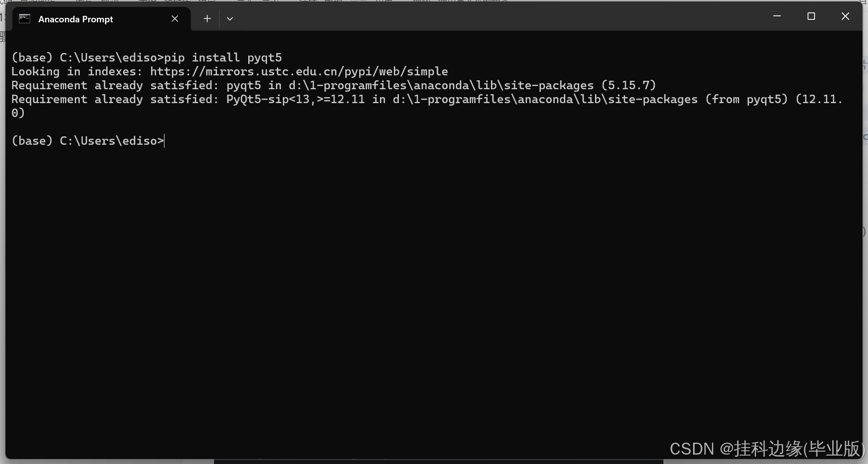The image size is (868, 464).
Task: Click the pyqt5 version number (5.15.7)
Action: [629, 85]
